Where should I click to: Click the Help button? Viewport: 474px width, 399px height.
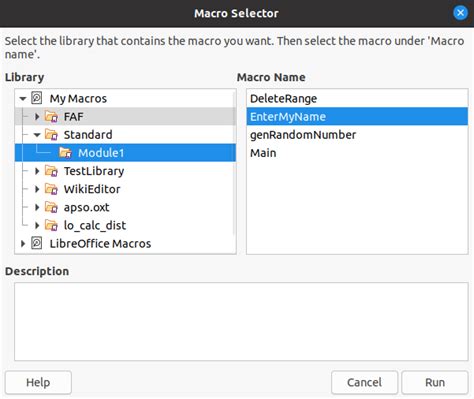tap(38, 382)
